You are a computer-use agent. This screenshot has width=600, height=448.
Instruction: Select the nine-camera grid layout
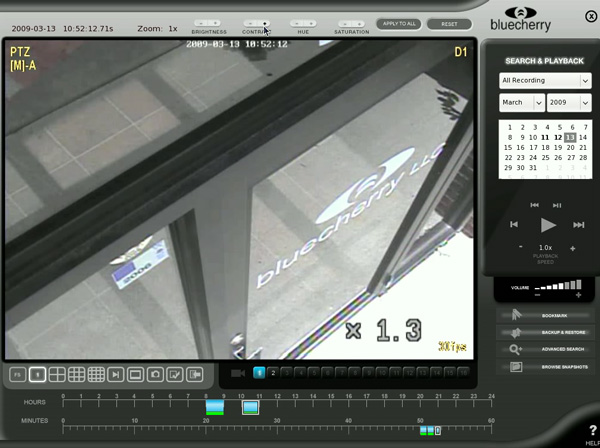(x=77, y=375)
